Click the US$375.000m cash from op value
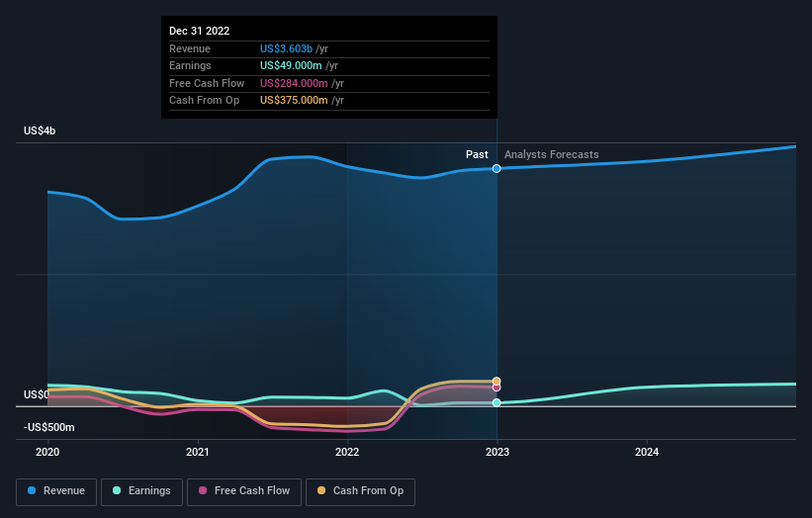 [x=294, y=101]
